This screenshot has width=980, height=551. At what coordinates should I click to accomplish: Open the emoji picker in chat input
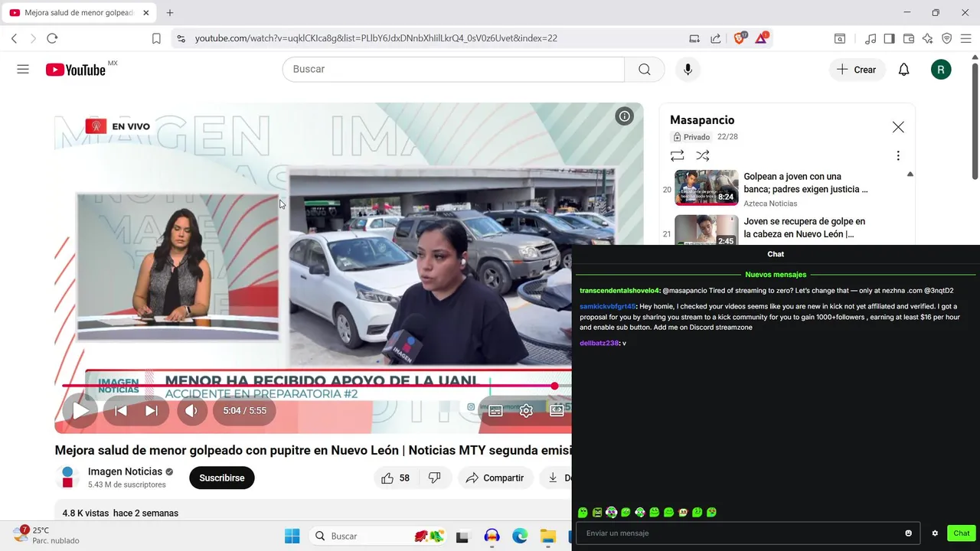click(909, 533)
